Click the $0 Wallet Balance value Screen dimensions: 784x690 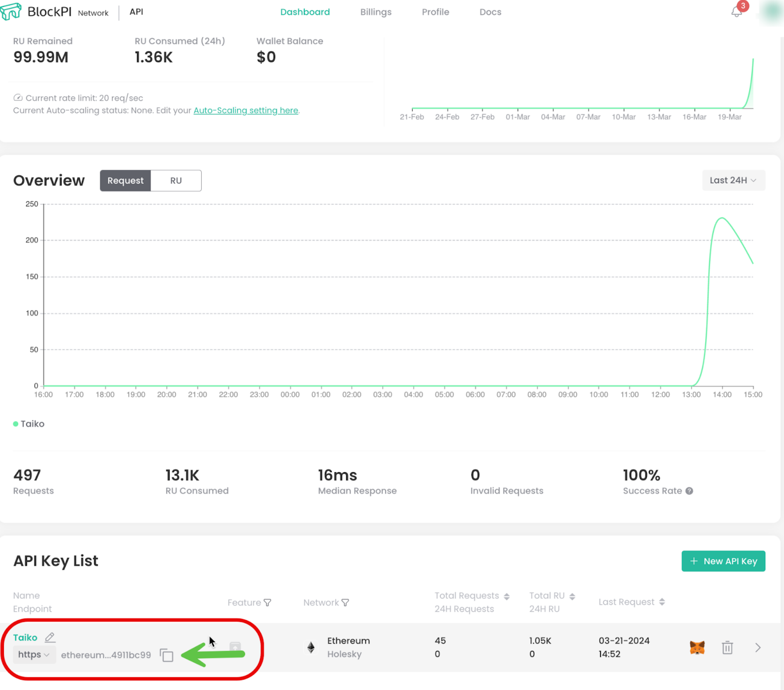click(x=266, y=57)
